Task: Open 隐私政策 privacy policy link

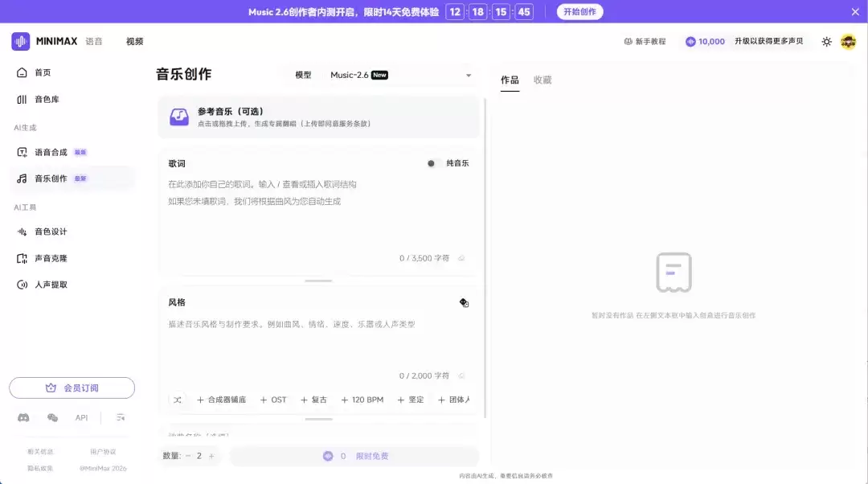Action: pyautogui.click(x=40, y=469)
